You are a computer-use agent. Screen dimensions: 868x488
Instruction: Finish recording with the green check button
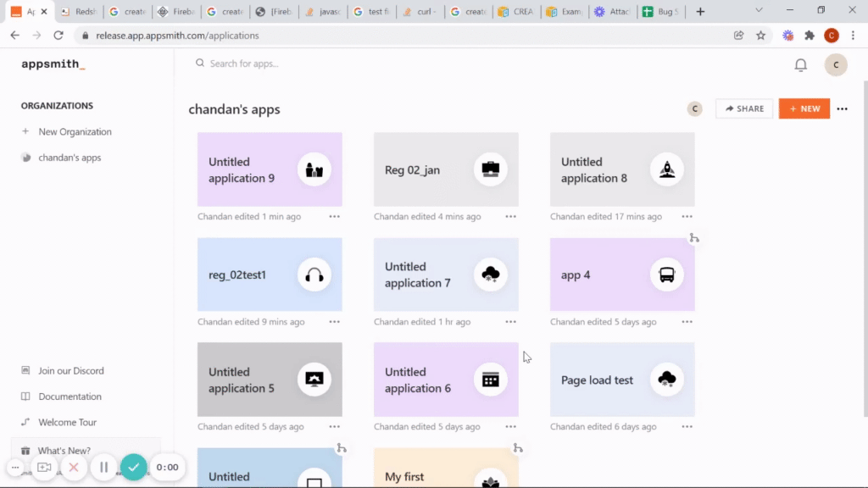pos(133,468)
